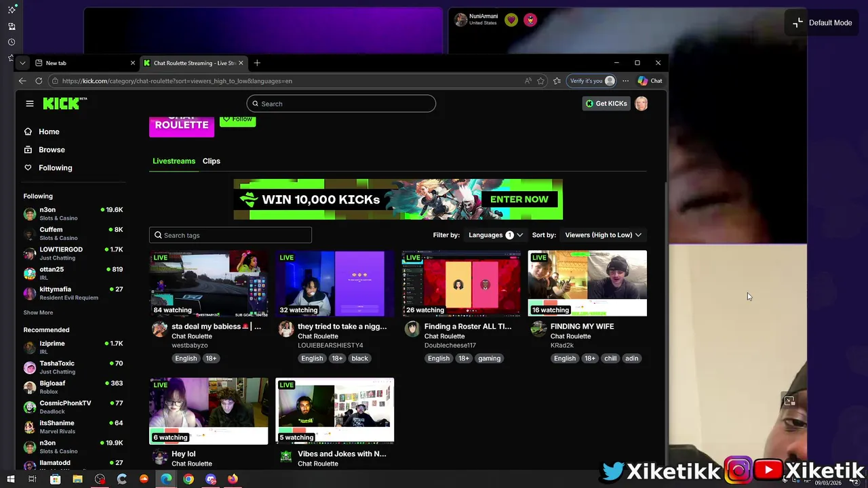Click the gaming tag

[489, 359]
